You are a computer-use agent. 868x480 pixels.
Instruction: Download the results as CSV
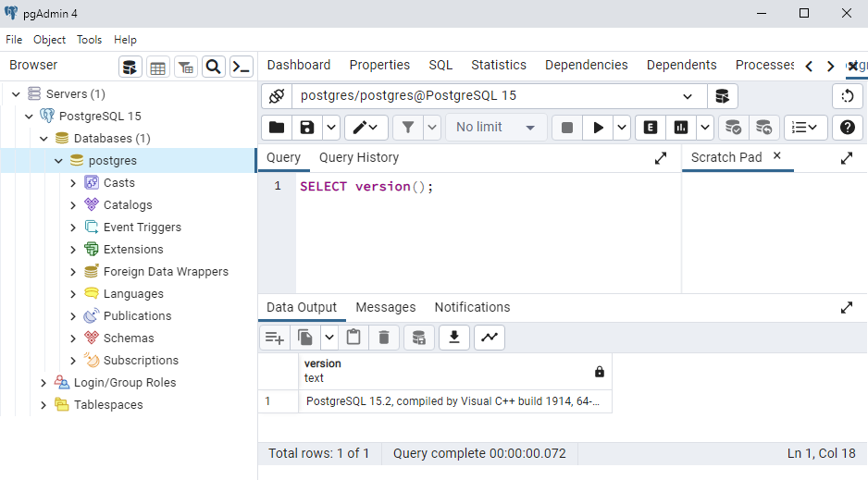[x=453, y=338]
